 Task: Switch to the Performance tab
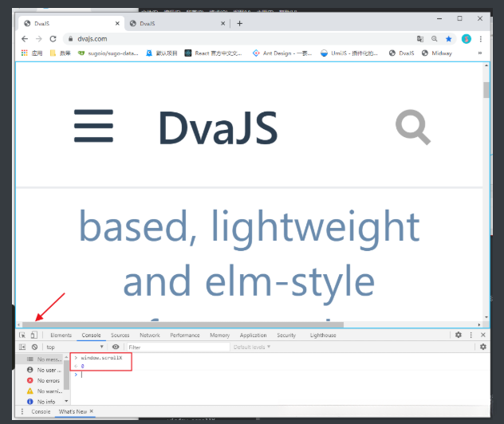click(x=185, y=335)
